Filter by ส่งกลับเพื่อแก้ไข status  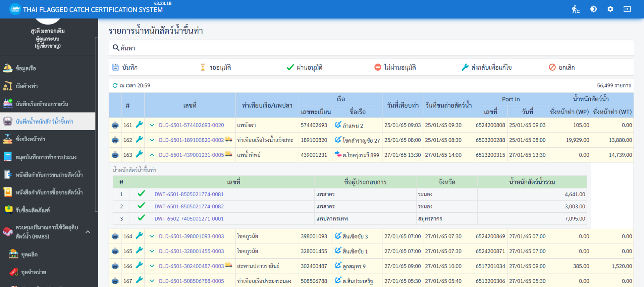pyautogui.click(x=487, y=67)
